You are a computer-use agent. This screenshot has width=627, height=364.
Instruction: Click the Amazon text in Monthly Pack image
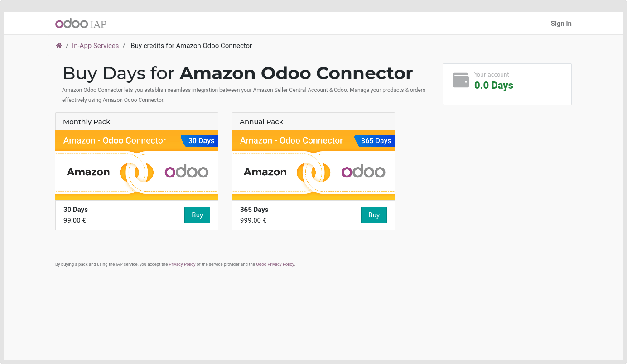(88, 172)
